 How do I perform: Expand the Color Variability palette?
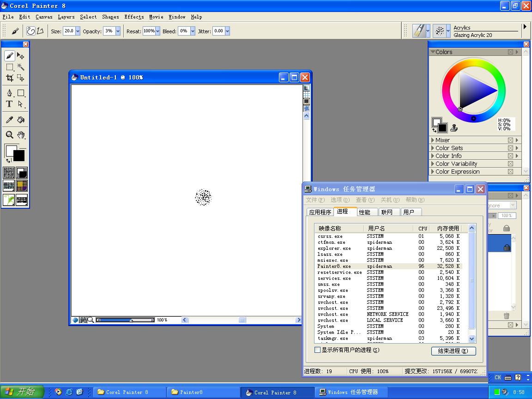(x=433, y=163)
